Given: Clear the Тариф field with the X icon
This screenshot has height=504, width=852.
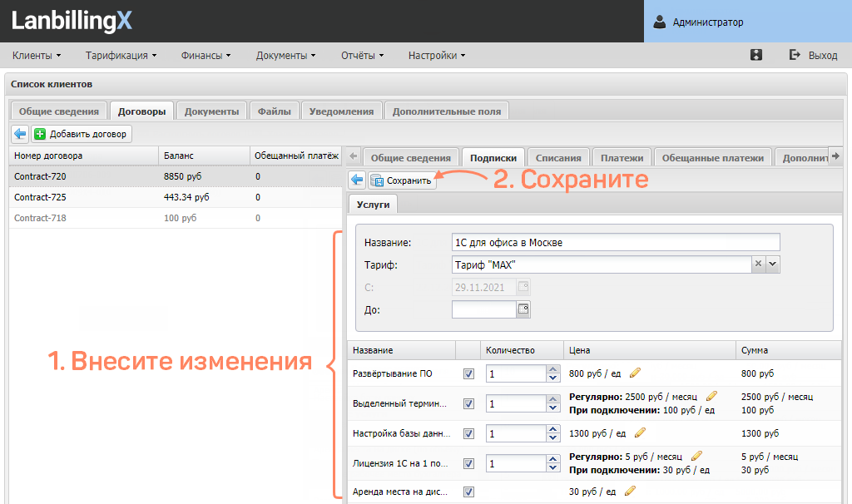Looking at the screenshot, I should click(759, 264).
